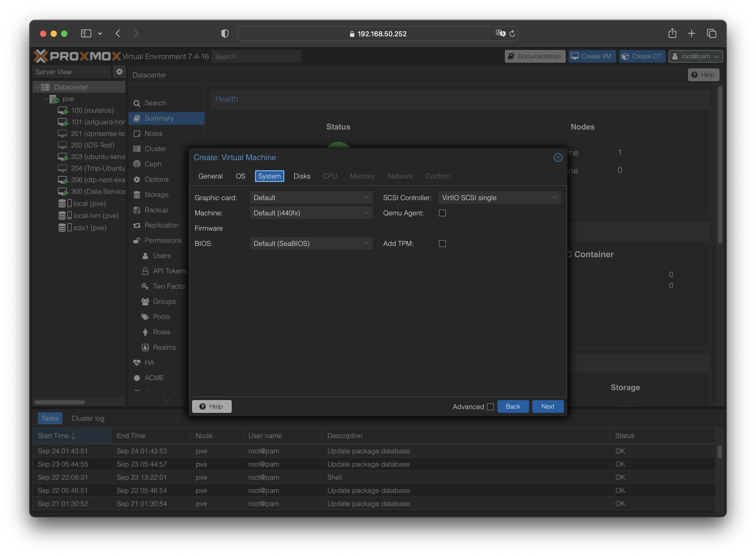
Task: Enable the Qemu Agent checkbox
Action: pos(442,213)
